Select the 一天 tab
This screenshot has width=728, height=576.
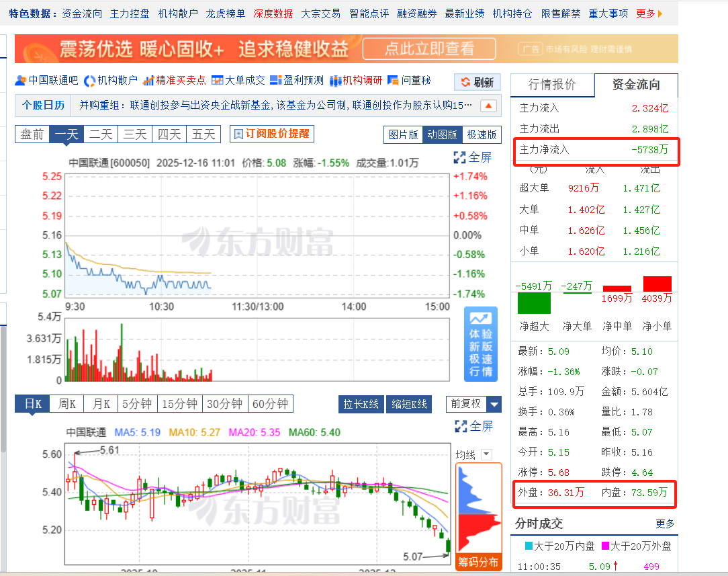click(66, 134)
